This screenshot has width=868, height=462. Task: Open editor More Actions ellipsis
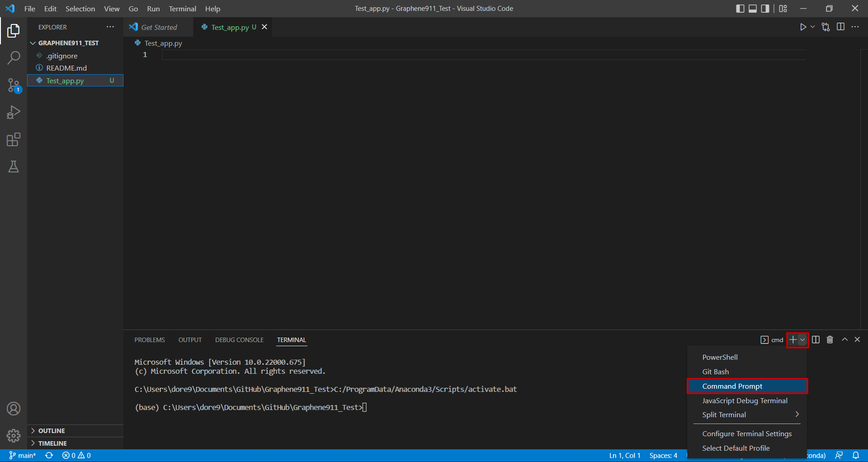click(x=855, y=27)
